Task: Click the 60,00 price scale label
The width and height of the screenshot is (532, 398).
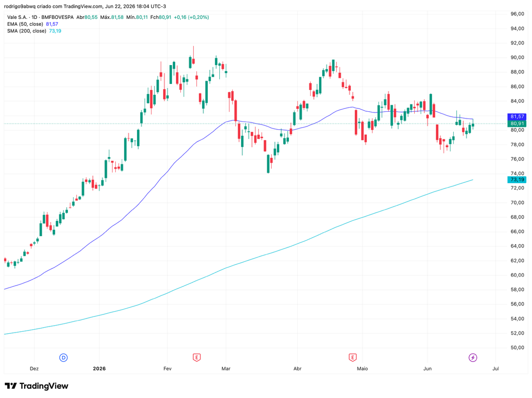Action: [x=517, y=275]
